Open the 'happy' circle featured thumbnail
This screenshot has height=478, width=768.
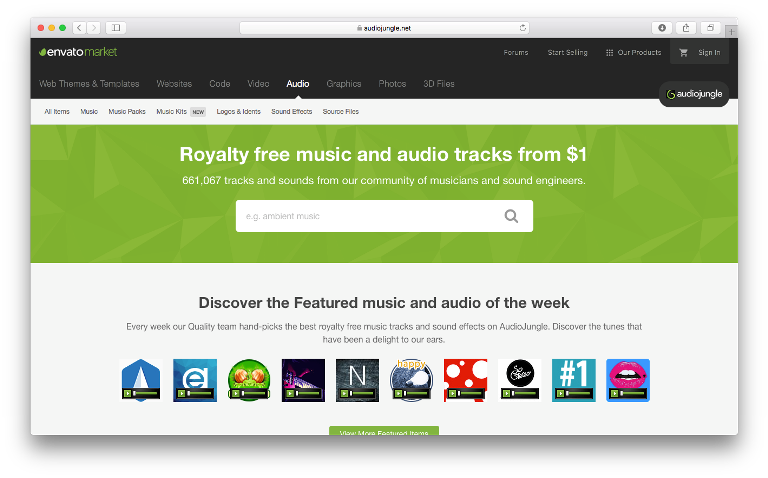411,380
